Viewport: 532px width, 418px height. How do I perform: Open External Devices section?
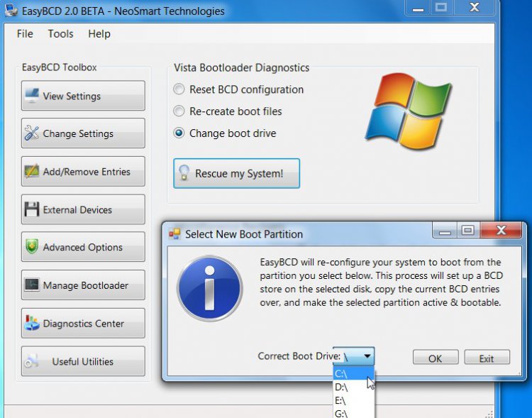pyautogui.click(x=83, y=209)
